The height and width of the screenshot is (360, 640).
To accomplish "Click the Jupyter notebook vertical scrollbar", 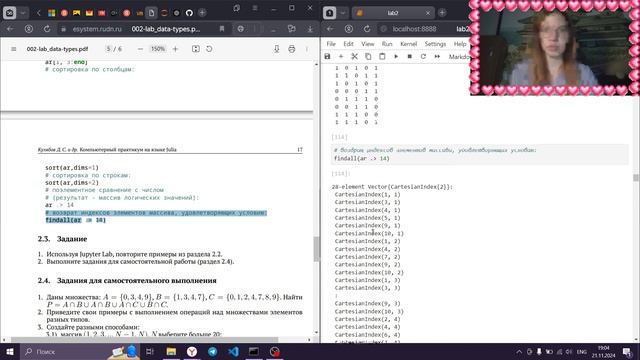I will click(x=636, y=178).
